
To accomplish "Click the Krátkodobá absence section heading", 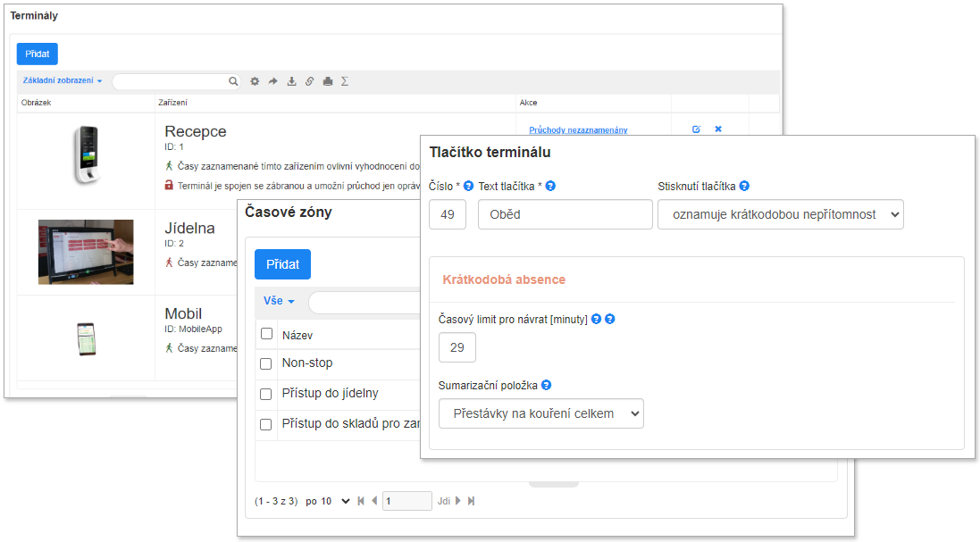I will pyautogui.click(x=504, y=279).
